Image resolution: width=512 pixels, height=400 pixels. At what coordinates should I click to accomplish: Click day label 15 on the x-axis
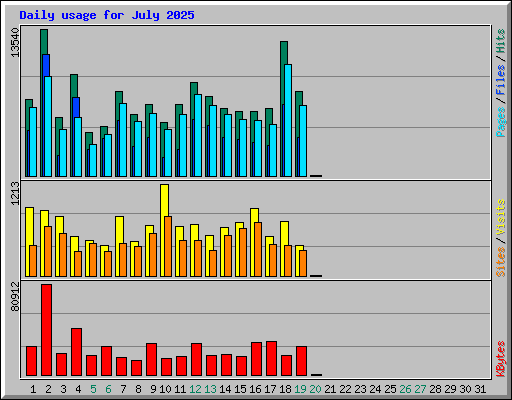pyautogui.click(x=240, y=389)
